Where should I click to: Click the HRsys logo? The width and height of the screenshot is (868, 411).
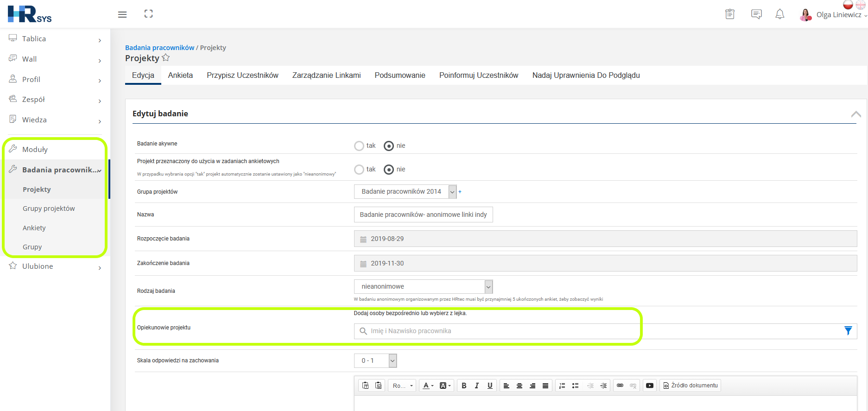[30, 14]
